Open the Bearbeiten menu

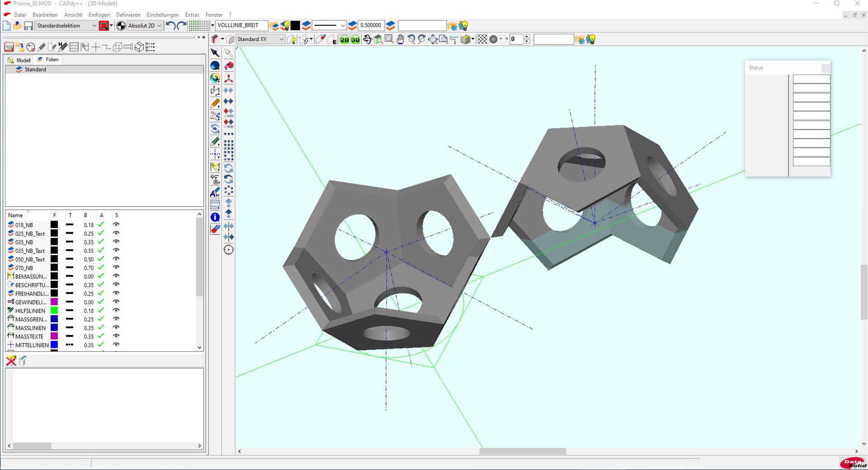45,14
